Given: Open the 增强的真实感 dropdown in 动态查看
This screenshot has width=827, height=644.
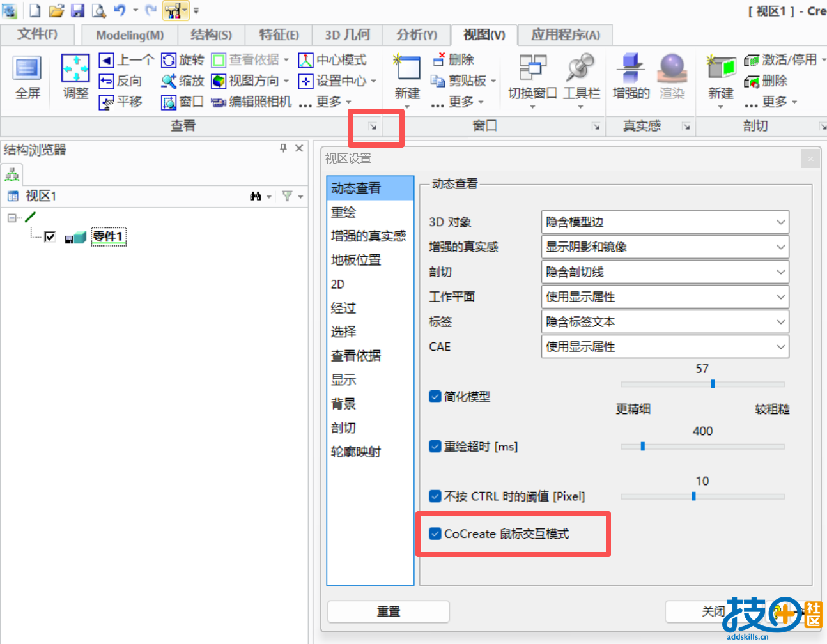Looking at the screenshot, I should point(665,247).
